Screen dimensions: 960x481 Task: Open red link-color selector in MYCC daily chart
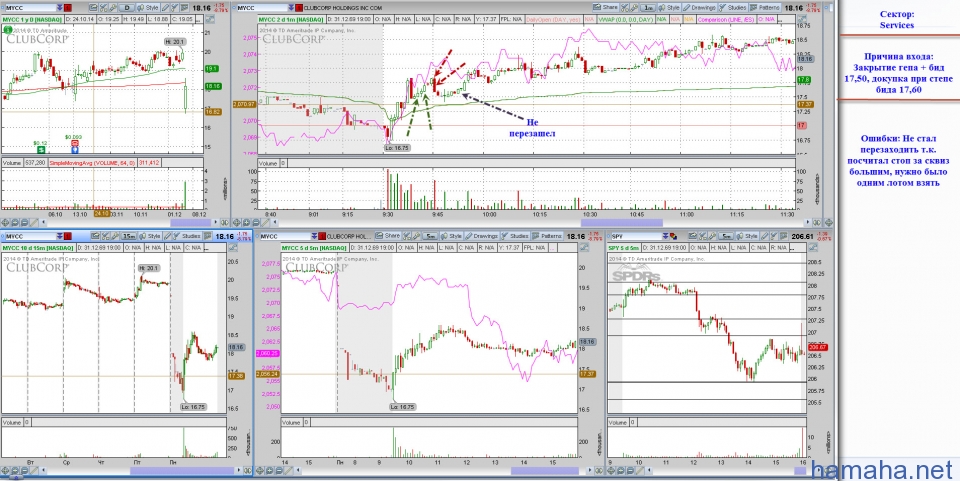68,7
